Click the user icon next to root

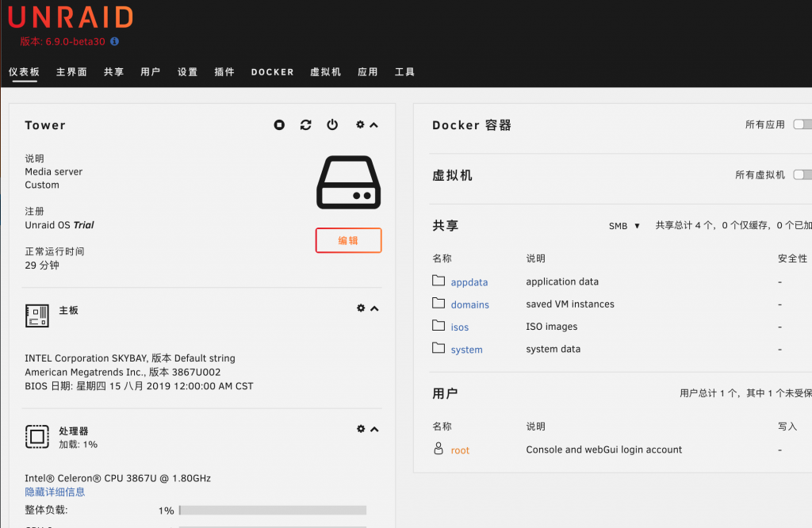tap(439, 448)
